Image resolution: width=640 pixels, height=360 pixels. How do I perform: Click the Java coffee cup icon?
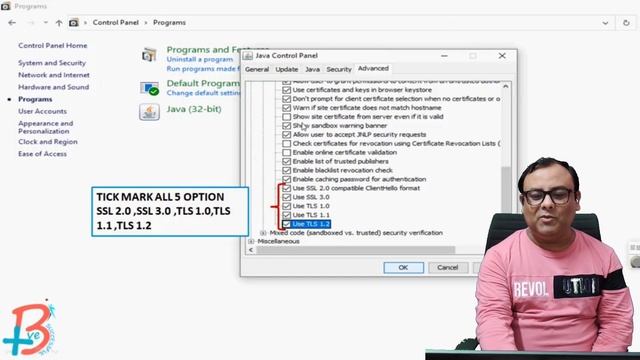tap(149, 112)
